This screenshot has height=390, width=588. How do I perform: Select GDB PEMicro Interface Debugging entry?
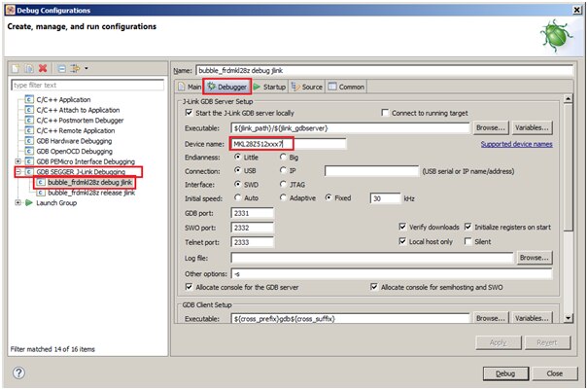click(x=86, y=160)
